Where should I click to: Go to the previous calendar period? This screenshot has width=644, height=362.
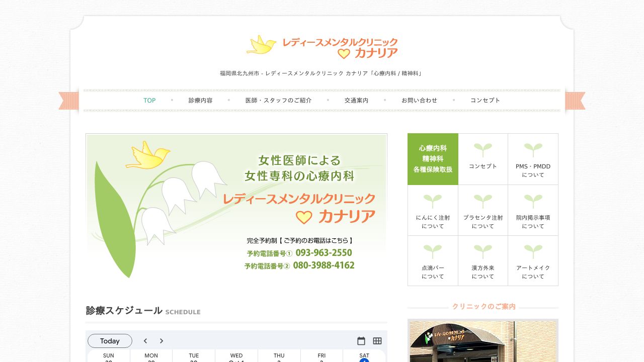[x=145, y=341]
